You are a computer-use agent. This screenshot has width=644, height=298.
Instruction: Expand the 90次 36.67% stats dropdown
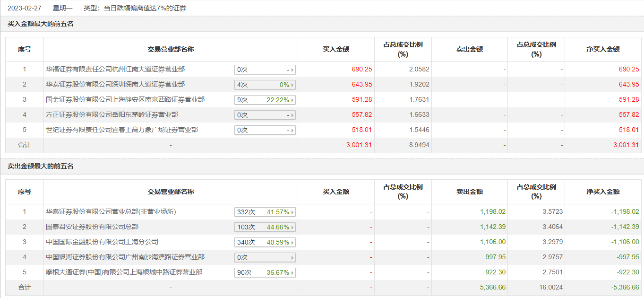pos(265,272)
